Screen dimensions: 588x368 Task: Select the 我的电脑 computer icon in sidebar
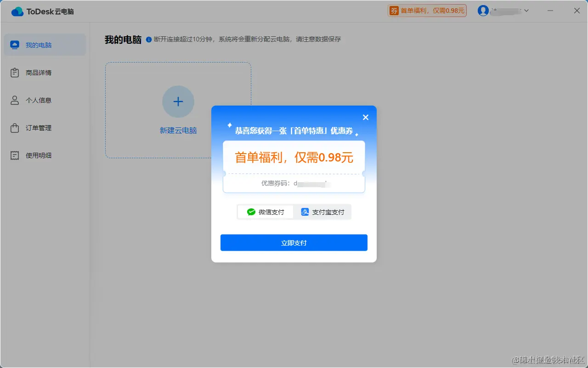coord(15,45)
